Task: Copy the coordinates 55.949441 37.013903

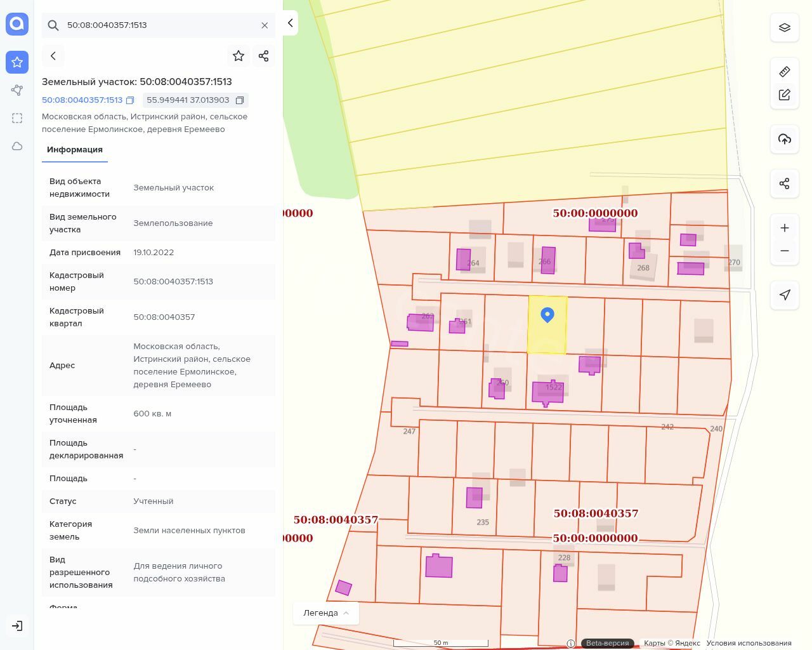Action: [240, 100]
